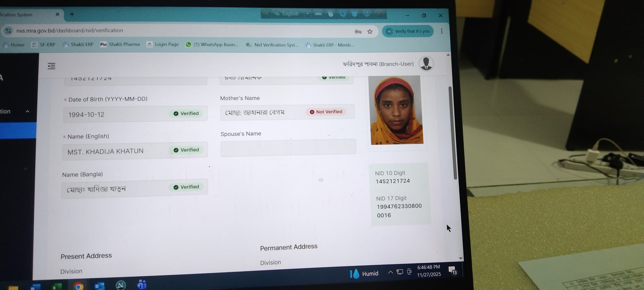Show hidden system tray icons
The height and width of the screenshot is (290, 644).
[x=390, y=272]
